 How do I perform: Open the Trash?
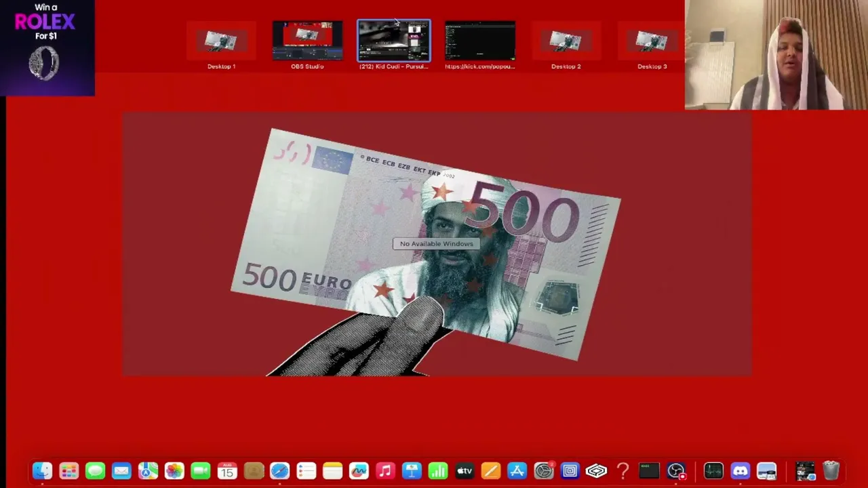[831, 470]
